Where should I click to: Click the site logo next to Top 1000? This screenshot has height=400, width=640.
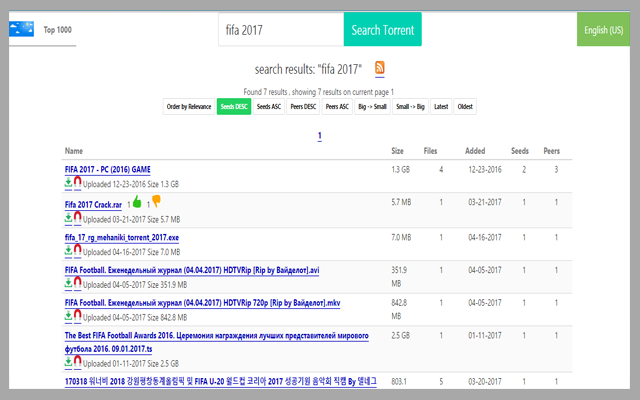(x=21, y=30)
